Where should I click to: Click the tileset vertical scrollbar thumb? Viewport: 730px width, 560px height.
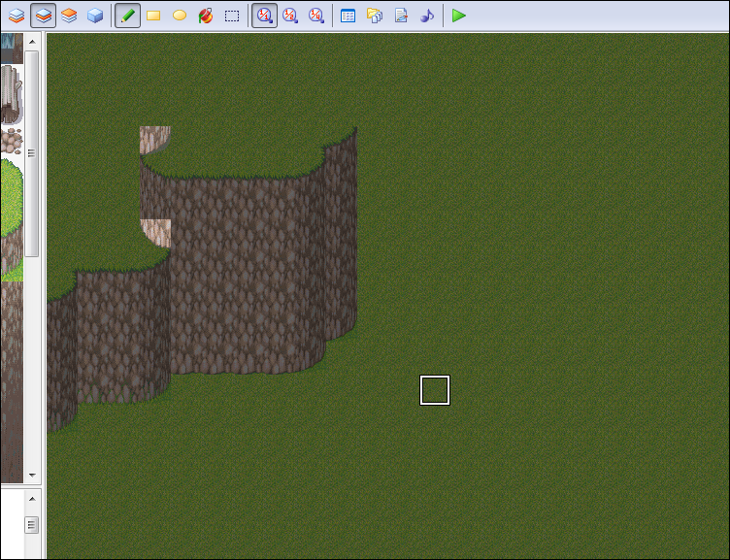[x=32, y=153]
